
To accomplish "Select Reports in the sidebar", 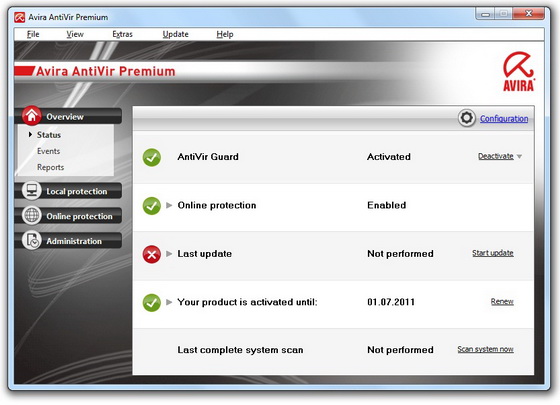I will (x=50, y=167).
